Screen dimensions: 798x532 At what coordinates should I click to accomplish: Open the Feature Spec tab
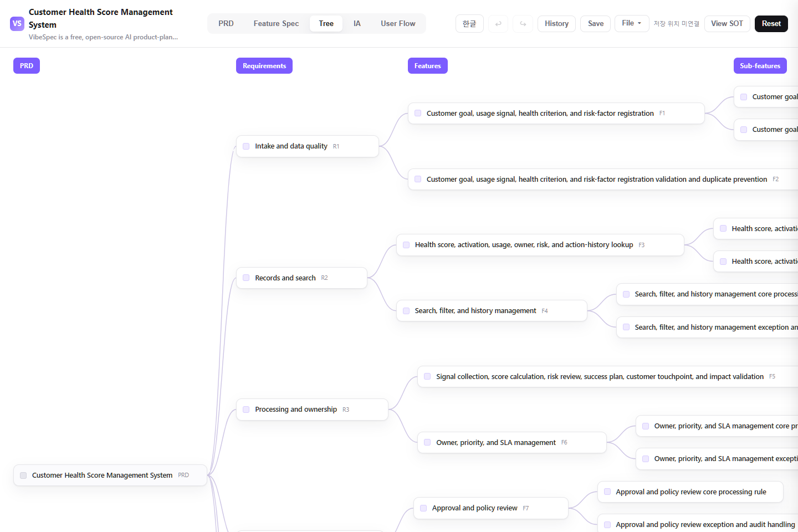coord(276,24)
